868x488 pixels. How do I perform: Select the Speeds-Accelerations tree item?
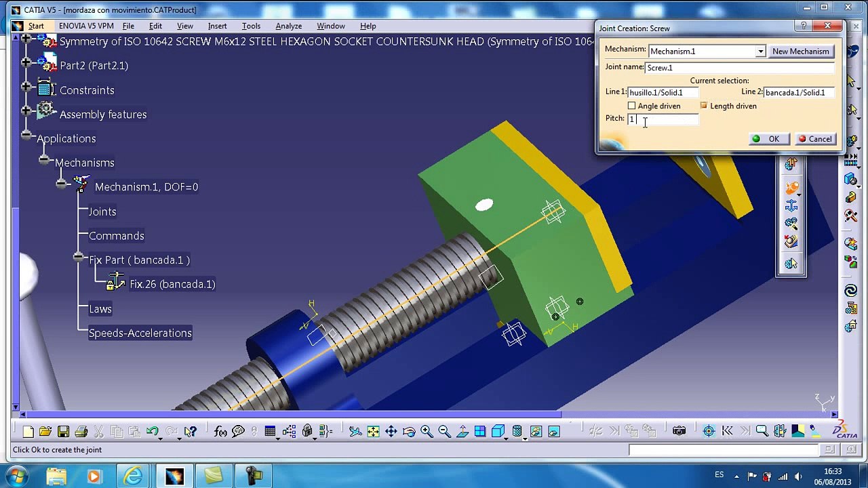click(x=140, y=333)
